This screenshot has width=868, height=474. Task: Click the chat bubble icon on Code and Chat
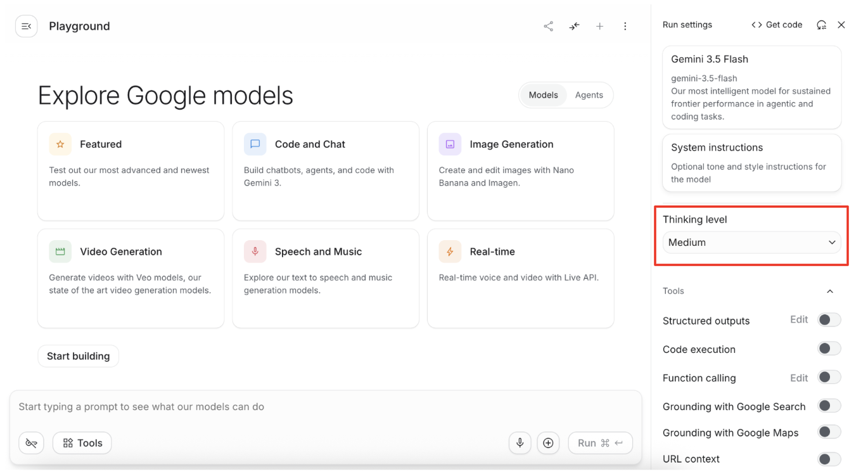[x=255, y=144]
